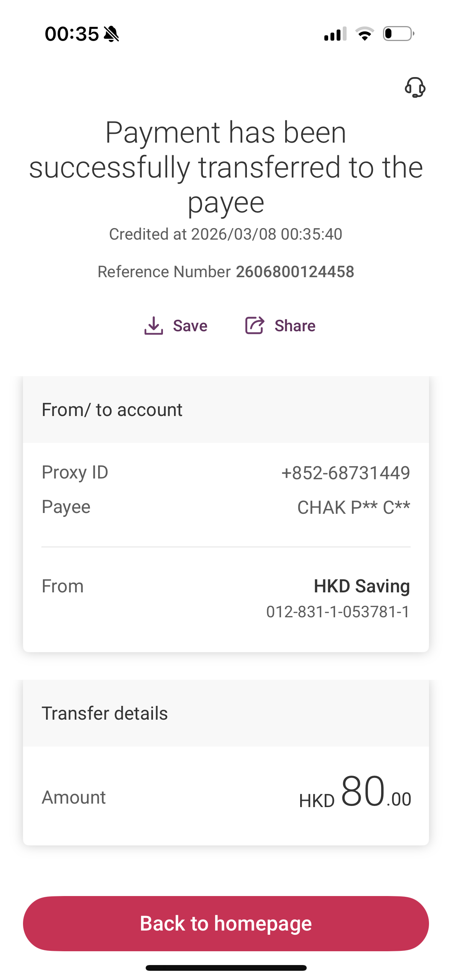Tap the Proxy ID phone number
This screenshot has width=452, height=980.
tap(345, 473)
